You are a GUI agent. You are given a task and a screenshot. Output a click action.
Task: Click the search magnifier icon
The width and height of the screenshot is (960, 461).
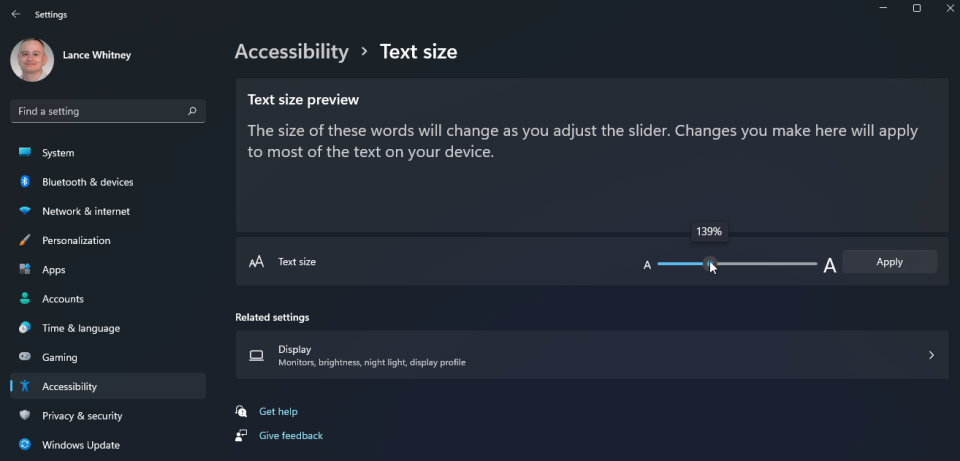pos(192,111)
